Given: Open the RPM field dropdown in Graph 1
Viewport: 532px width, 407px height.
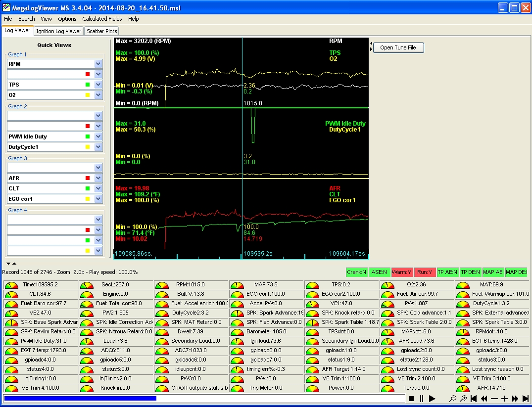Looking at the screenshot, I should pos(98,64).
